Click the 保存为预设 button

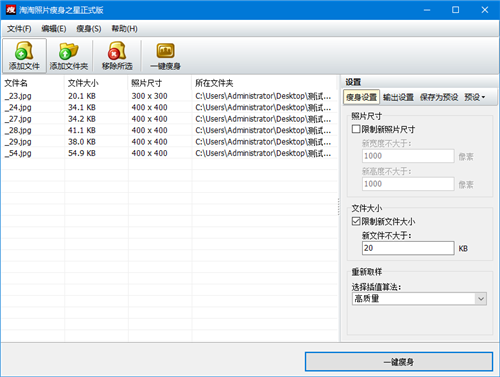pos(439,97)
